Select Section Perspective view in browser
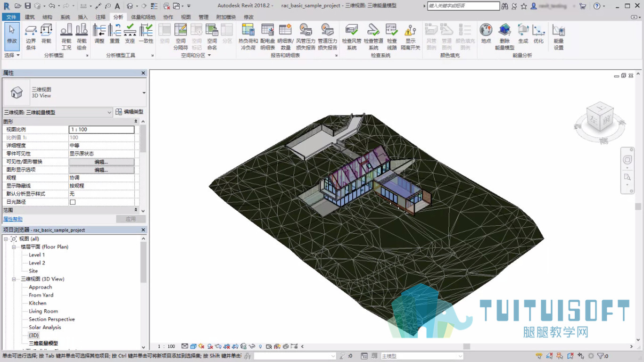Image resolution: width=644 pixels, height=362 pixels. click(51, 319)
